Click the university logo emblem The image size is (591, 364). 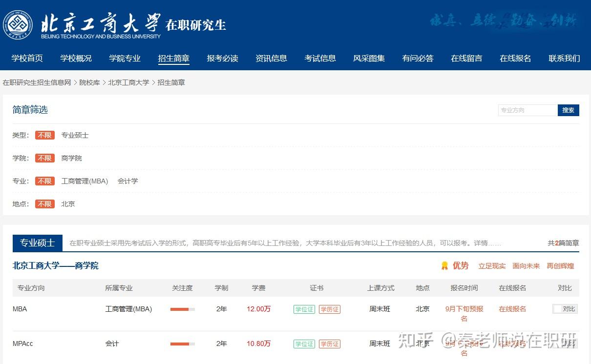tap(18, 25)
